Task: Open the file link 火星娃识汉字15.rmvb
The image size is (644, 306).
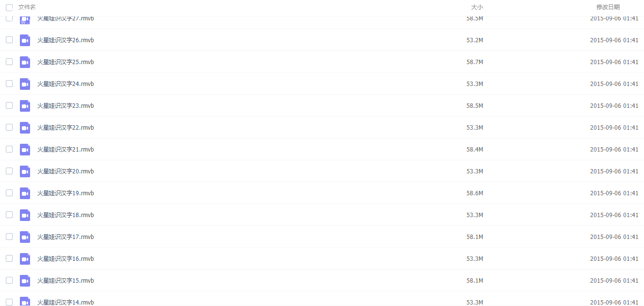Action: [65, 281]
